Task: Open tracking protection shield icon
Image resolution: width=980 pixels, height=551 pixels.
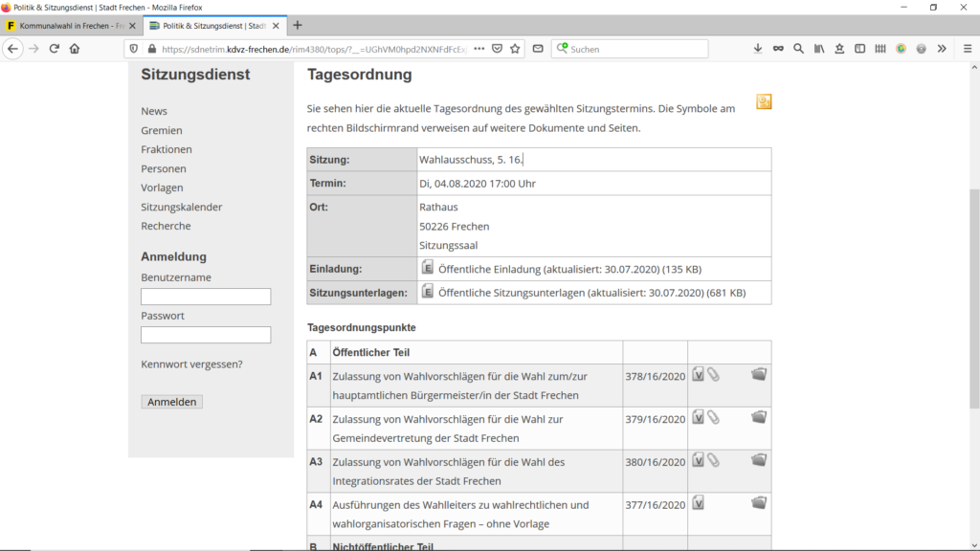Action: pos(134,49)
